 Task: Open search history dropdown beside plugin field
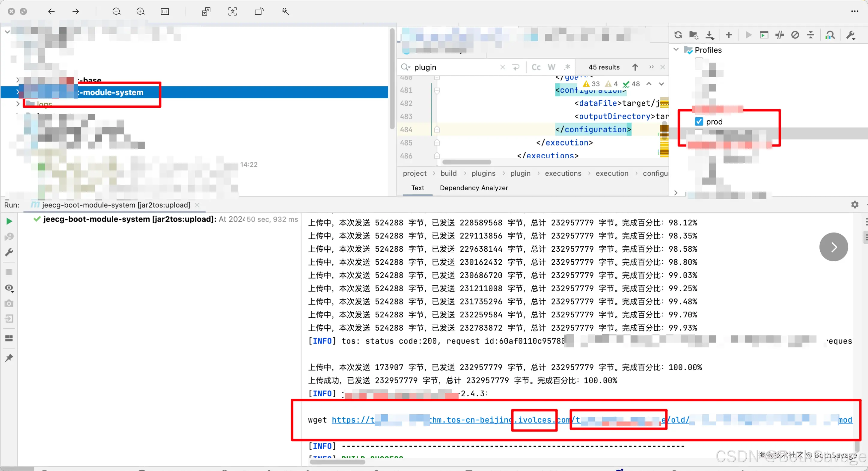[x=405, y=67]
